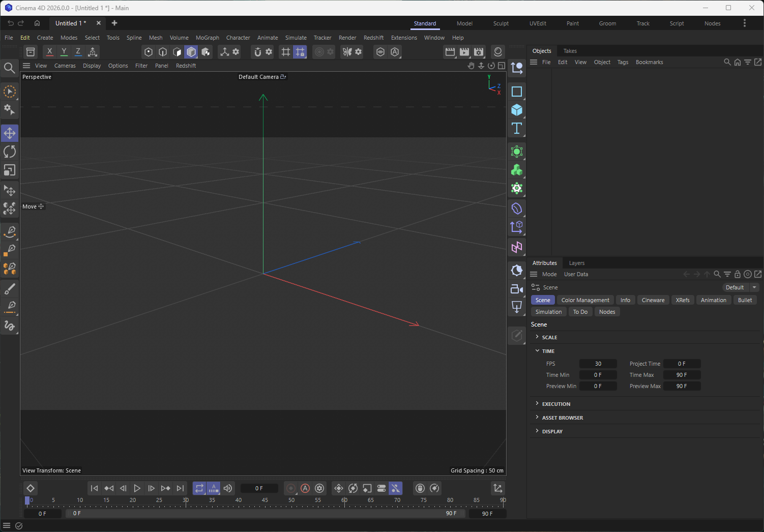Viewport: 764px width, 532px height.
Task: Open the Home screen icon
Action: click(x=37, y=23)
